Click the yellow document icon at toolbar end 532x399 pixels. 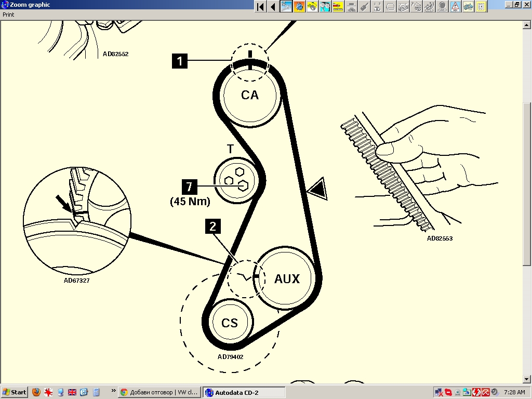coord(481,6)
